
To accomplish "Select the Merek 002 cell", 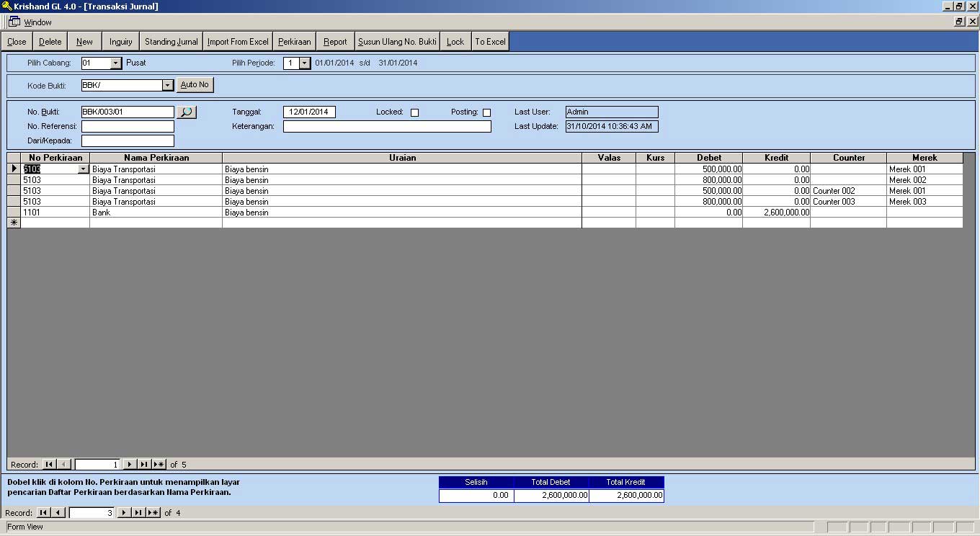I will [x=925, y=180].
